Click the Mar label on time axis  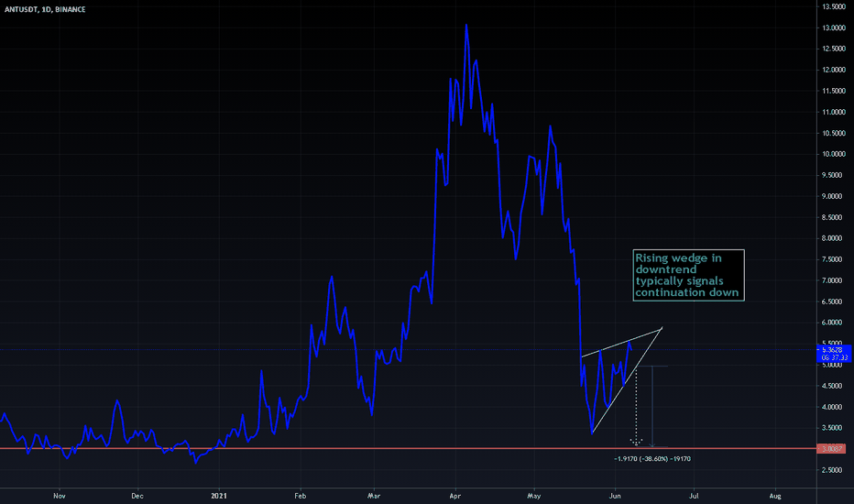click(x=374, y=496)
